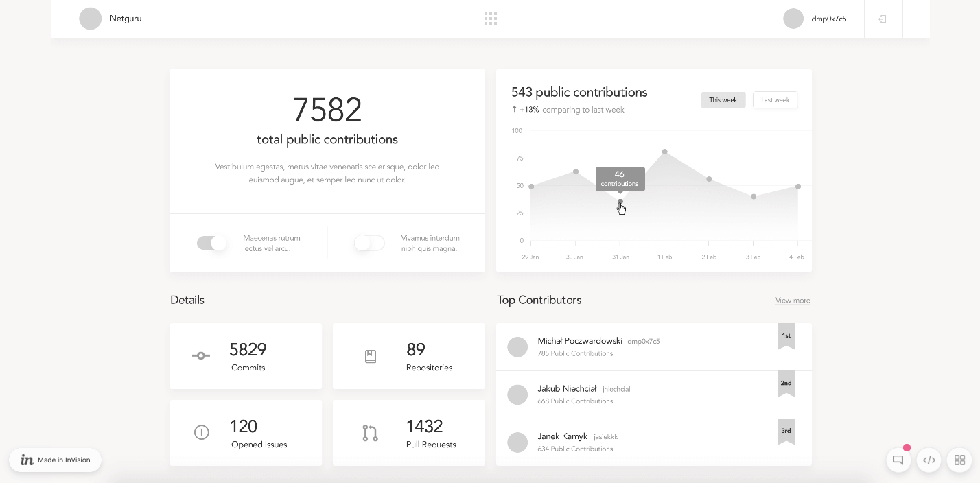980x483 pixels.
Task: Click the Pull Requests icon
Action: tap(370, 433)
